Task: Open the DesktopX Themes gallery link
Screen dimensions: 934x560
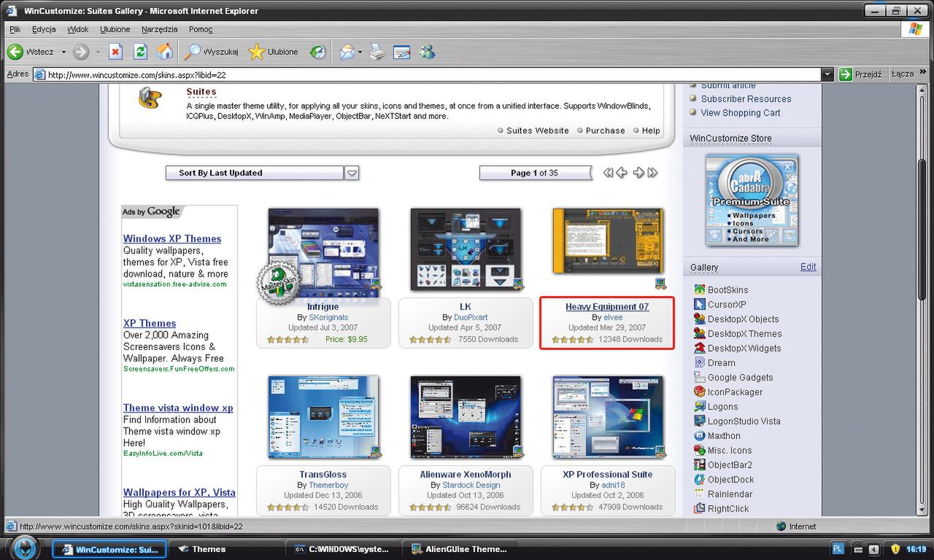Action: (744, 334)
